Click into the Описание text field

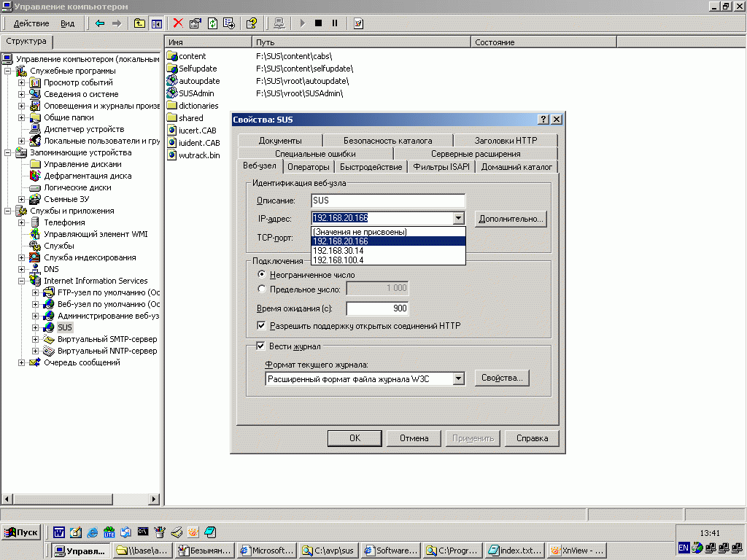click(388, 201)
